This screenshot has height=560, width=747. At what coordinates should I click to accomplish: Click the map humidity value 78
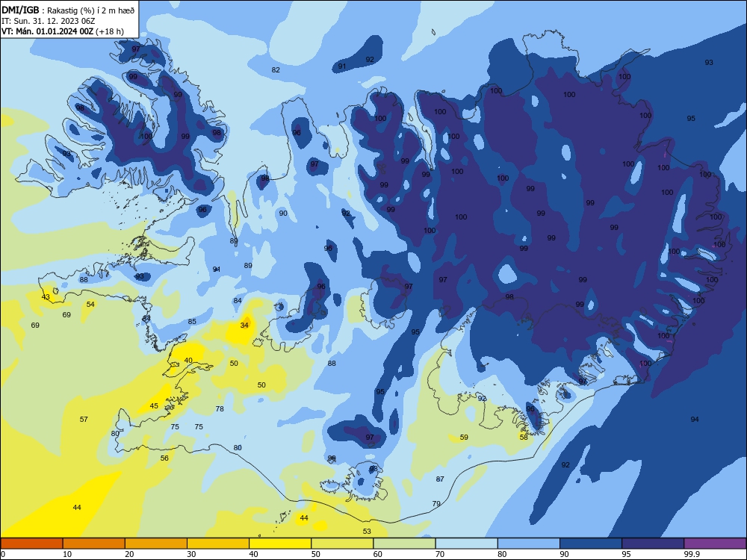coord(220,409)
